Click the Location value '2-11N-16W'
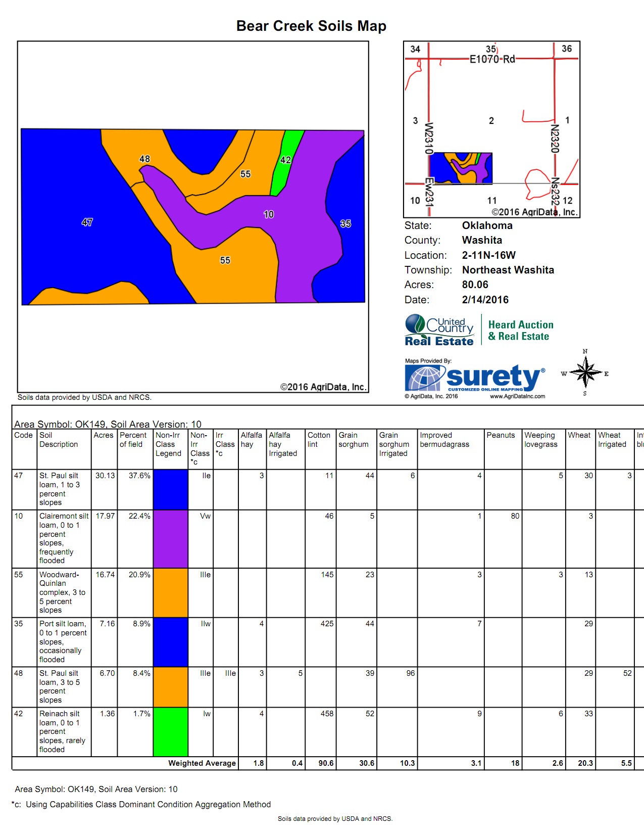Screen dimensions: 644x834 click(x=488, y=255)
